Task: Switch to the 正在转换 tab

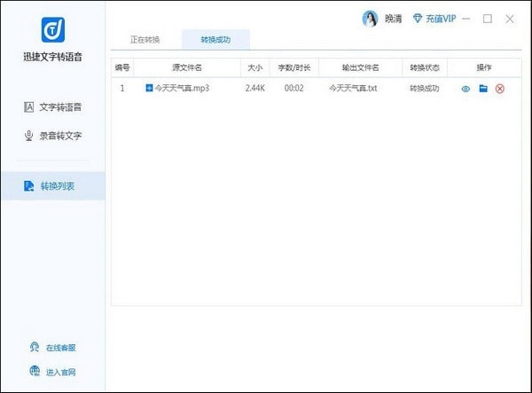Action: pyautogui.click(x=146, y=40)
